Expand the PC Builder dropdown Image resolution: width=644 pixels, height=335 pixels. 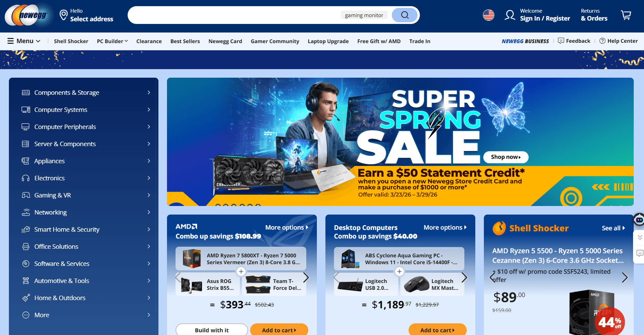(x=112, y=41)
